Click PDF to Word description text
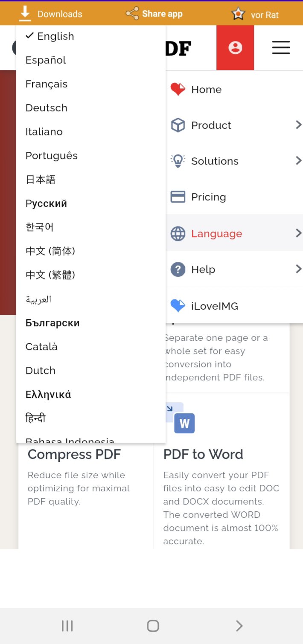The width and height of the screenshot is (303, 644). coord(221,508)
